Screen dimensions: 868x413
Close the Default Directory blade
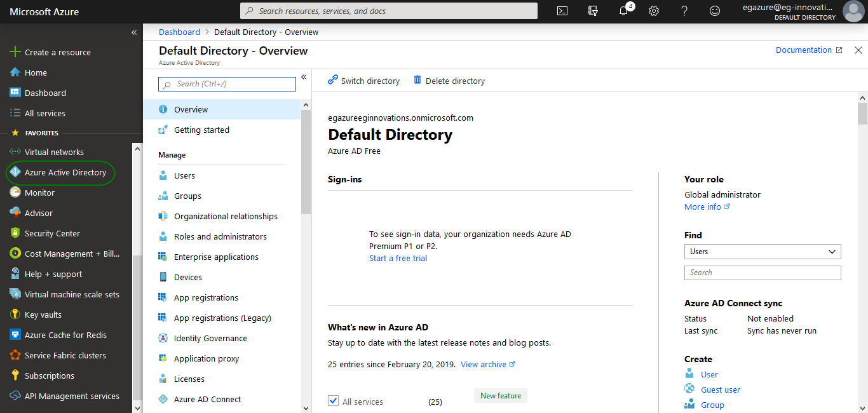[858, 50]
